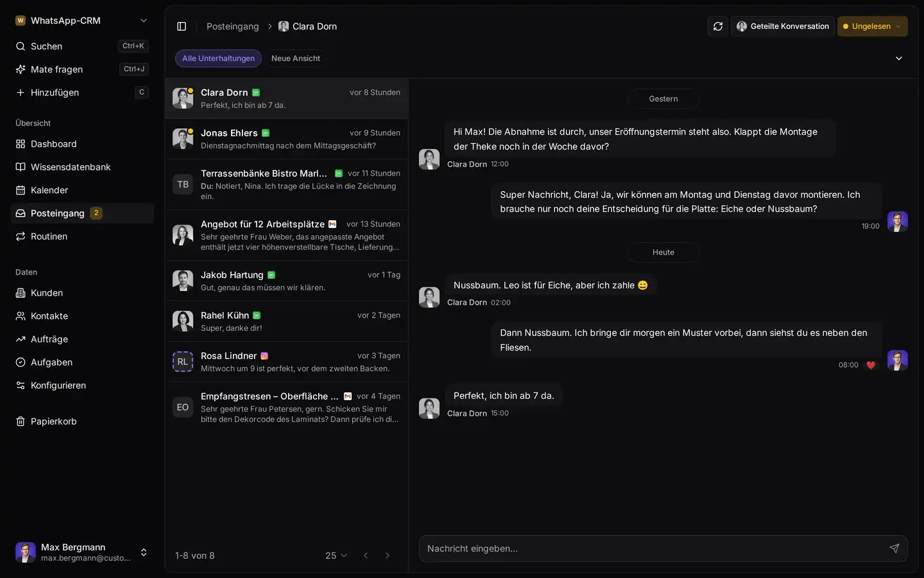Click Geteilte Konversation button
The height and width of the screenshot is (578, 924).
(x=783, y=27)
